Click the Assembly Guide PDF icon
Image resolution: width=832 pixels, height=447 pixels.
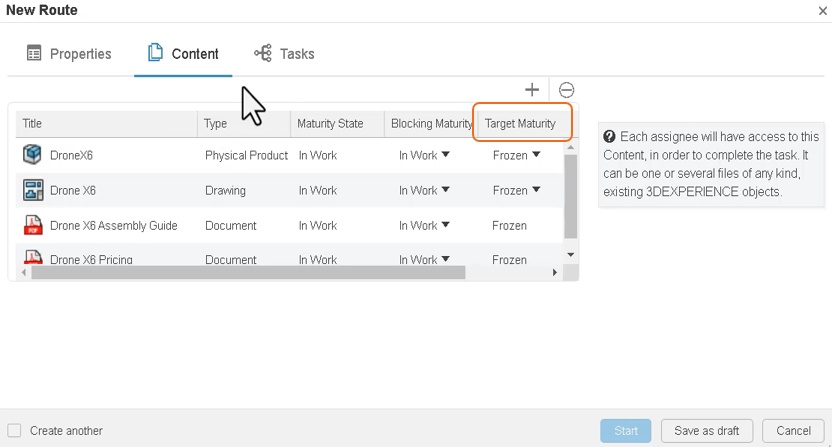33,225
